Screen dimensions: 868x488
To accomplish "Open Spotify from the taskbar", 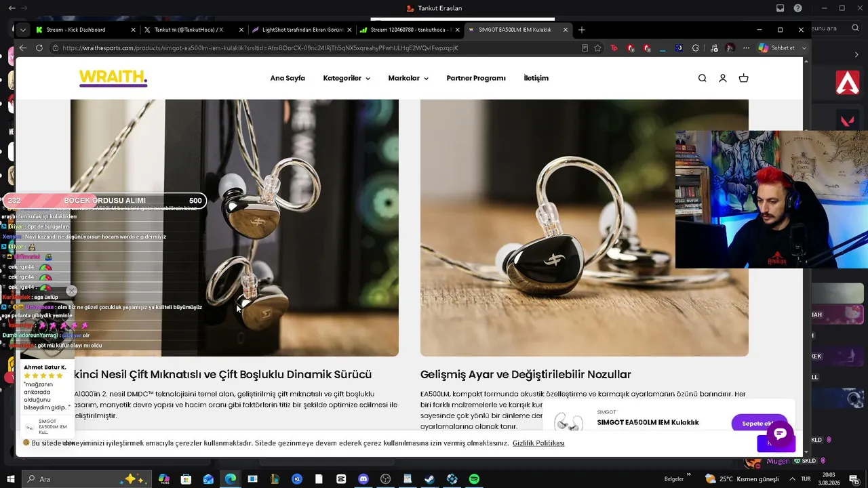I will click(x=474, y=479).
